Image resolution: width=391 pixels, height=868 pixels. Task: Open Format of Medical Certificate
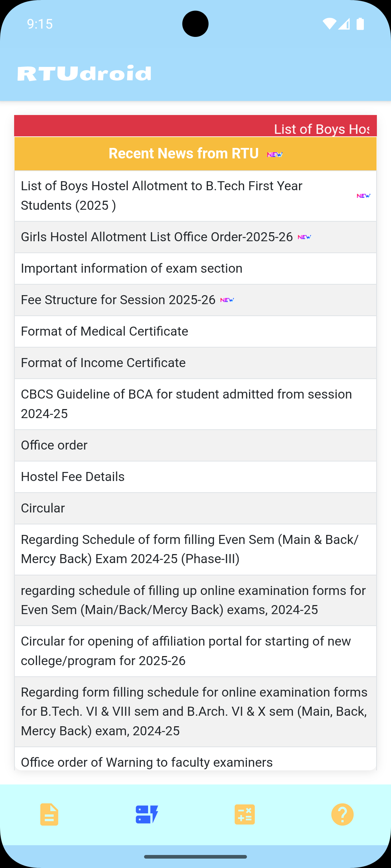(x=105, y=332)
